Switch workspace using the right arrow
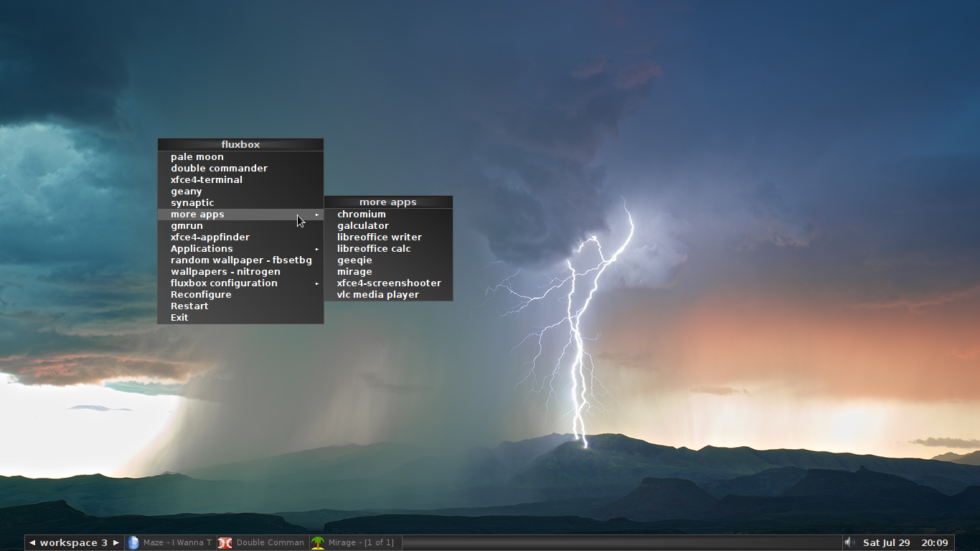 (x=115, y=542)
